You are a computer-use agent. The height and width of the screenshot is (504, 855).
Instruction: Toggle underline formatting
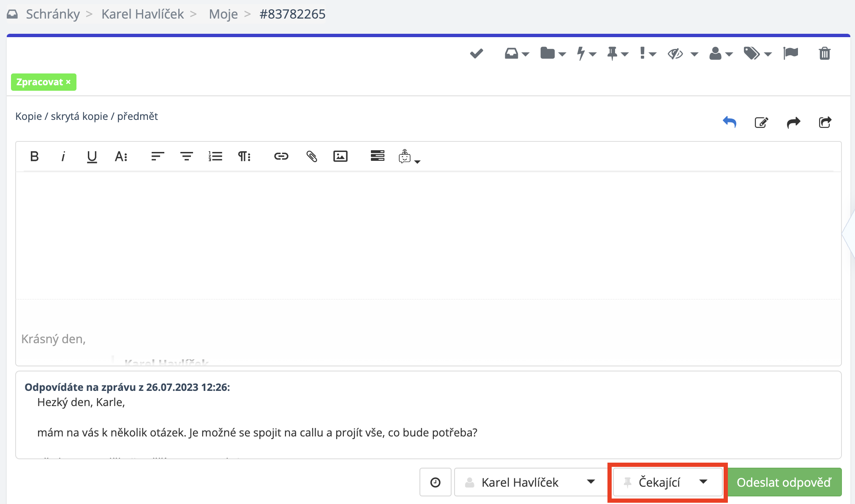tap(92, 157)
